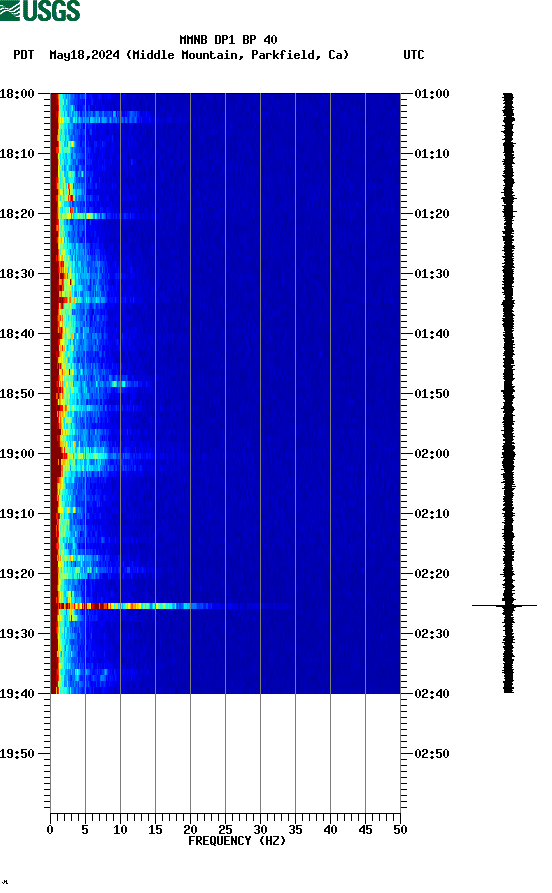This screenshot has height=893, width=552.
Task: Click the 18:20 PDT time label
Action: tap(17, 214)
